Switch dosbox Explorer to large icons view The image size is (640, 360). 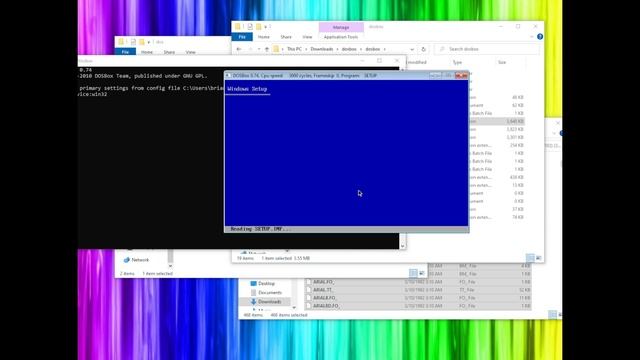click(539, 258)
